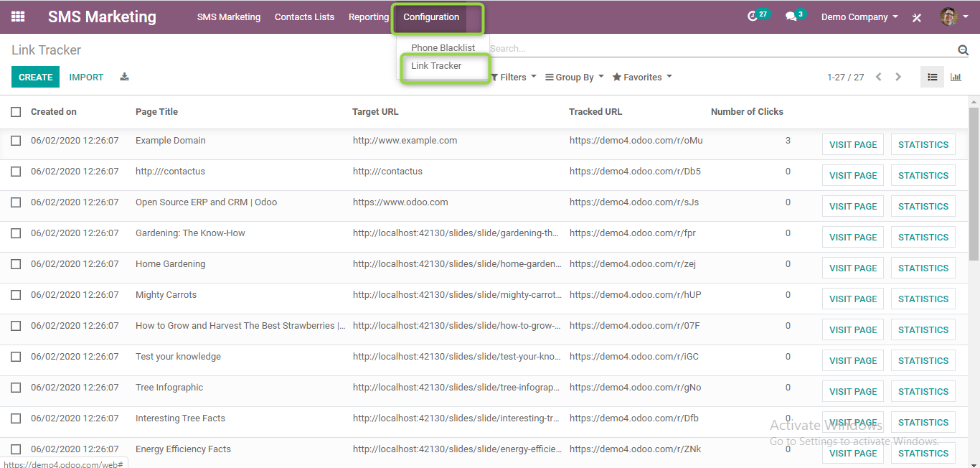Sort by the Created on column header
The image size is (980, 468).
coord(54,112)
